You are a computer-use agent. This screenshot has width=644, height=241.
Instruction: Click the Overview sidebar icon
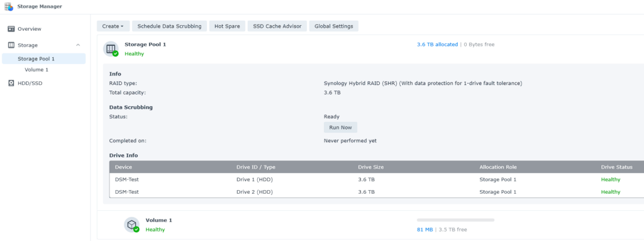pos(11,29)
